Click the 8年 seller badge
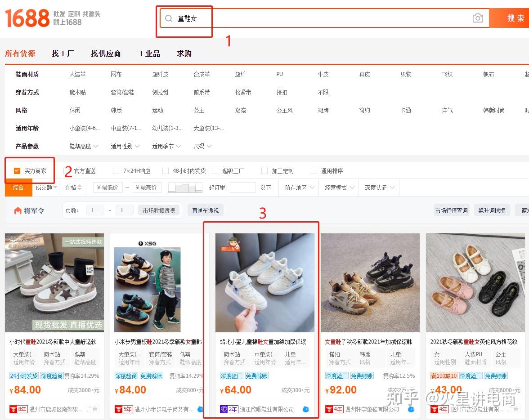 (18, 409)
